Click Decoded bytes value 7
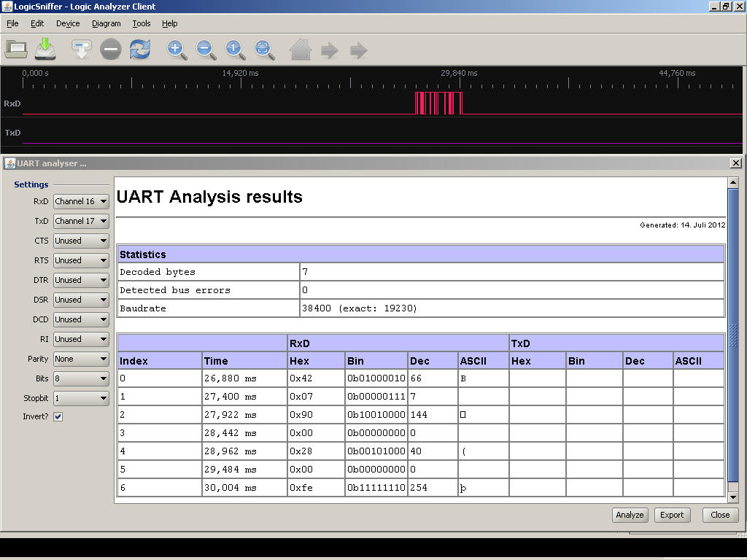 (512, 272)
